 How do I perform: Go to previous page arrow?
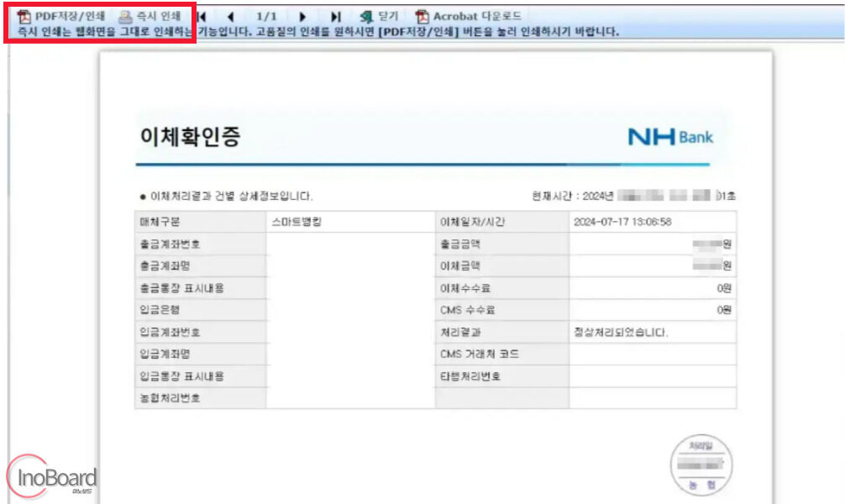tap(231, 17)
